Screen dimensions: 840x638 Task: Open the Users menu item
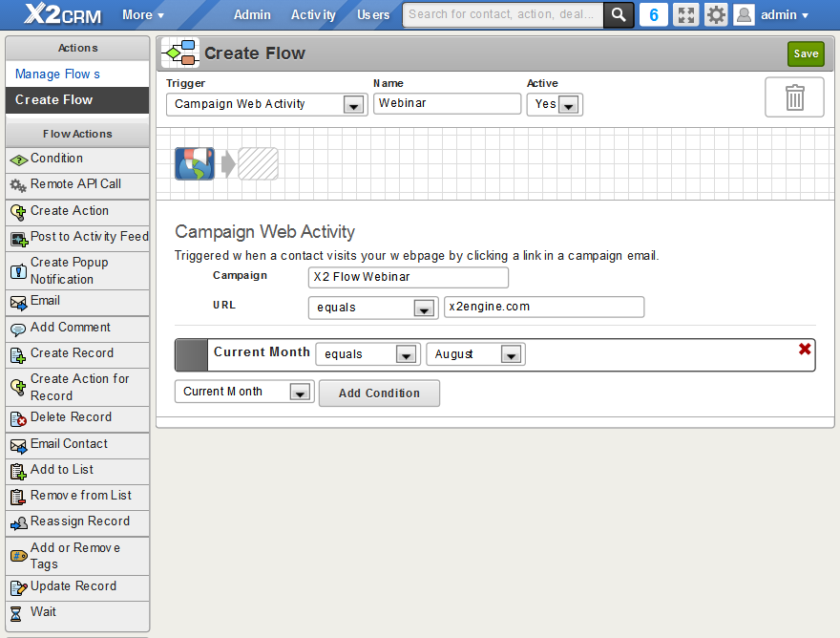[x=373, y=14]
